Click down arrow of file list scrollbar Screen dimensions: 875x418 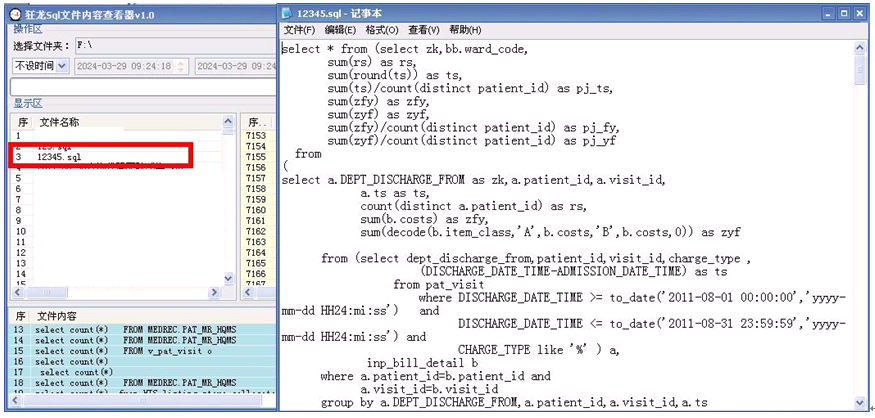[228, 278]
